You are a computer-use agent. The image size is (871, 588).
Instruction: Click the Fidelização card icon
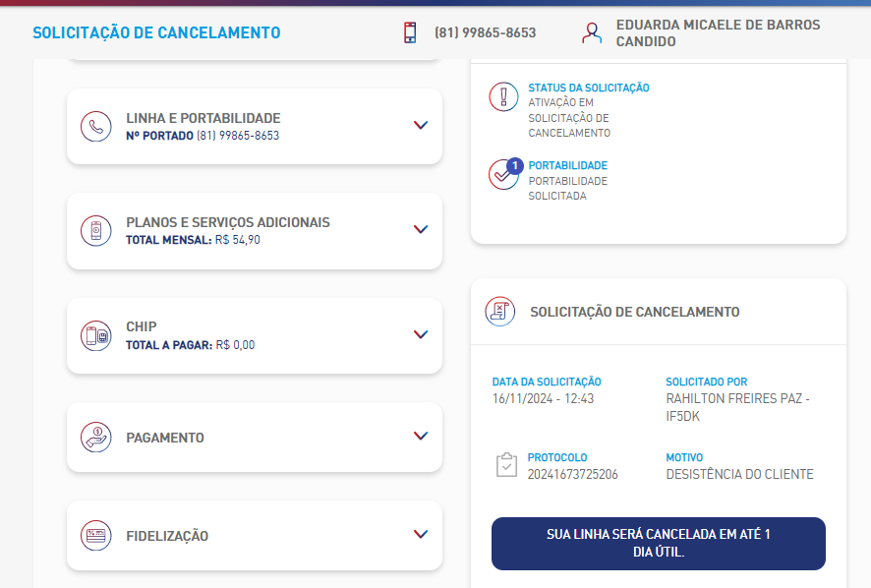[x=96, y=535]
